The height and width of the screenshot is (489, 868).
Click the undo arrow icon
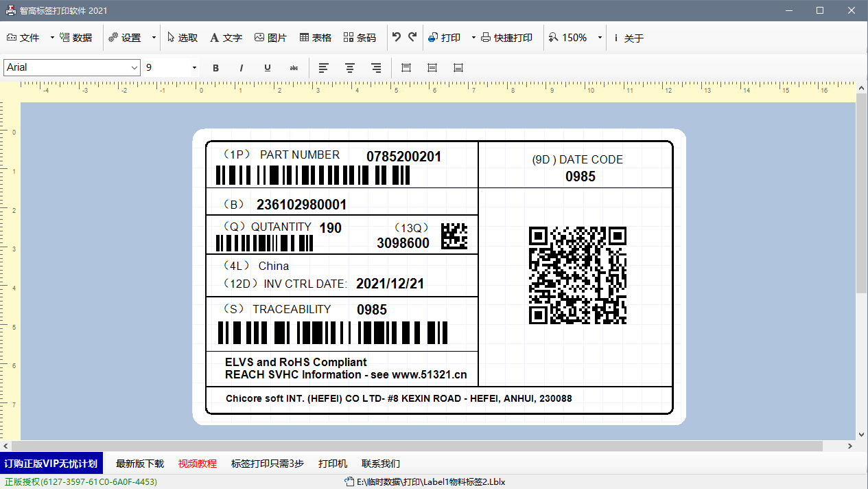click(397, 38)
